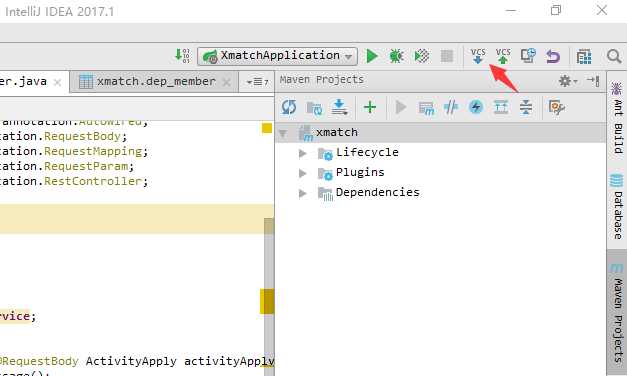Click yellow inspection status indicator square
Viewport: 627px width, 376px height.
click(267, 128)
